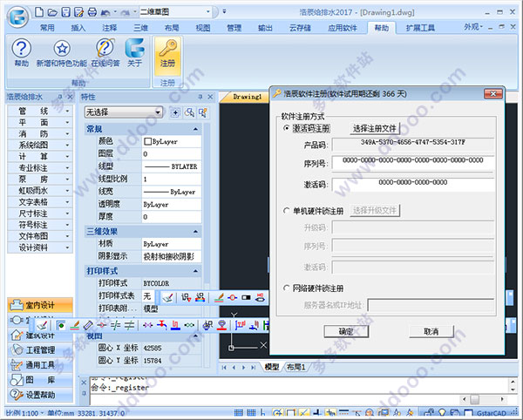This screenshot has width=523, height=420.
Task: Open the 插入 ribbon tab
Action: pyautogui.click(x=78, y=28)
